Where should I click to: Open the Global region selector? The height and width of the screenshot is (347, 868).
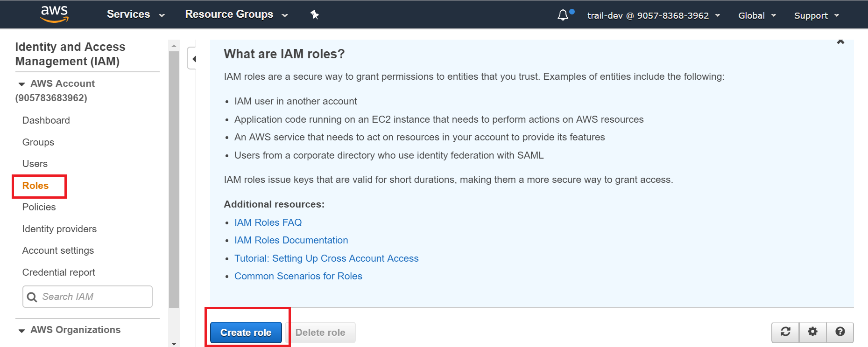[756, 15]
